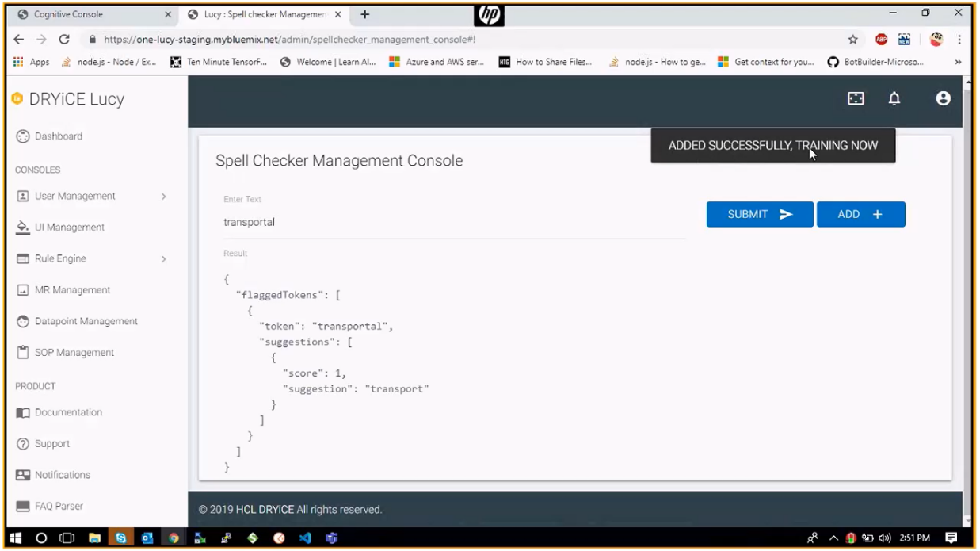Screen dimensions: 980x551
Task: Click the Support question mark icon
Action: point(23,444)
